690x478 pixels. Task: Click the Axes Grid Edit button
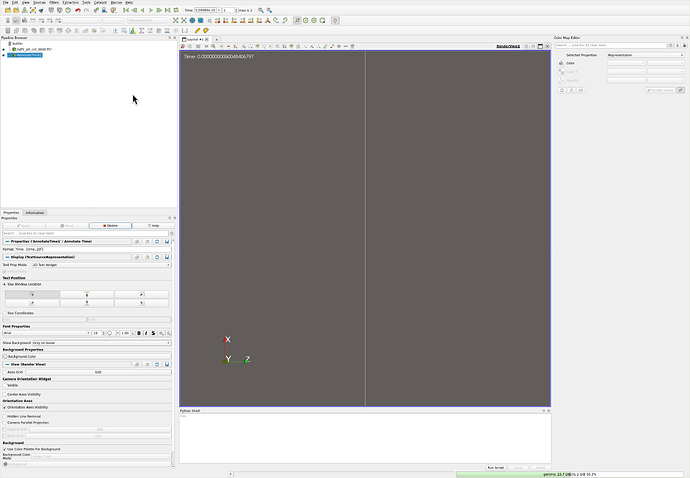coord(98,372)
